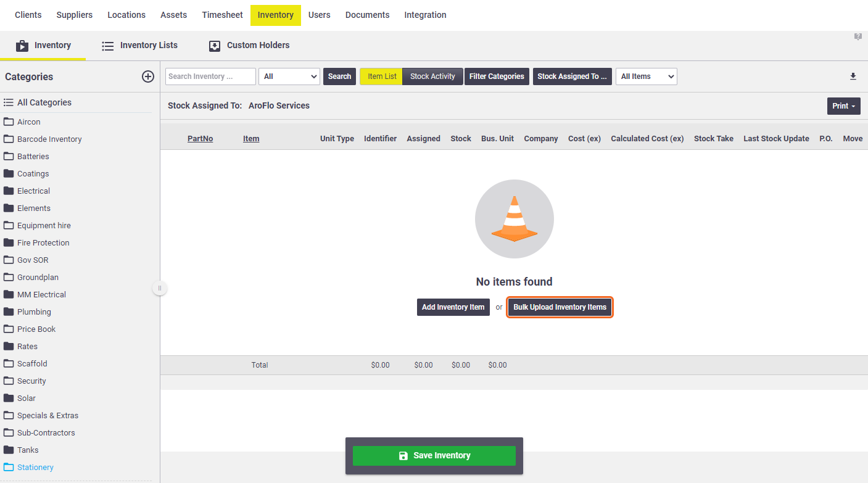
Task: Click the download export icon
Action: [853, 76]
